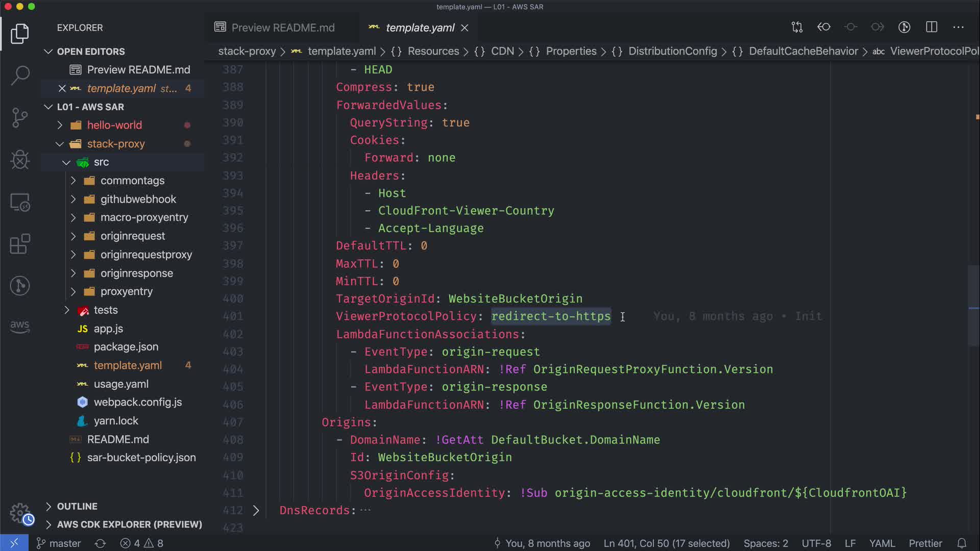Image resolution: width=980 pixels, height=551 pixels.
Task: Open the AWS toolkit panel
Action: 20,327
